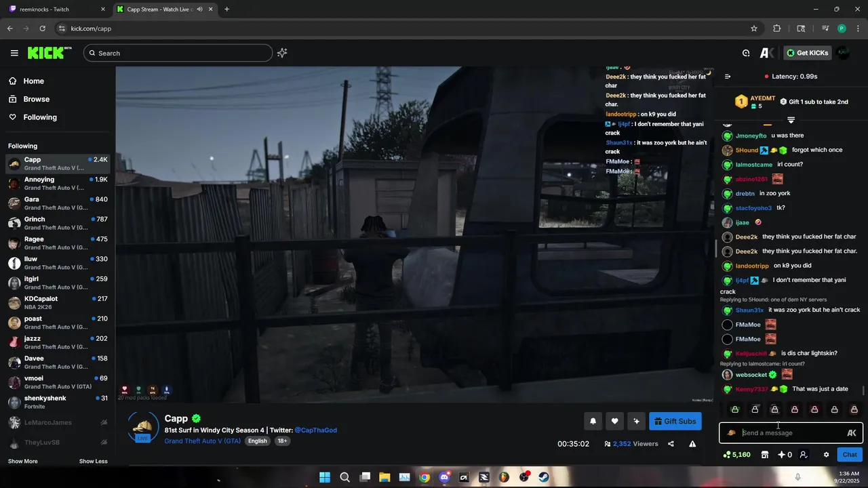Open the shop icon below chat
The image size is (868, 488).
765,455
